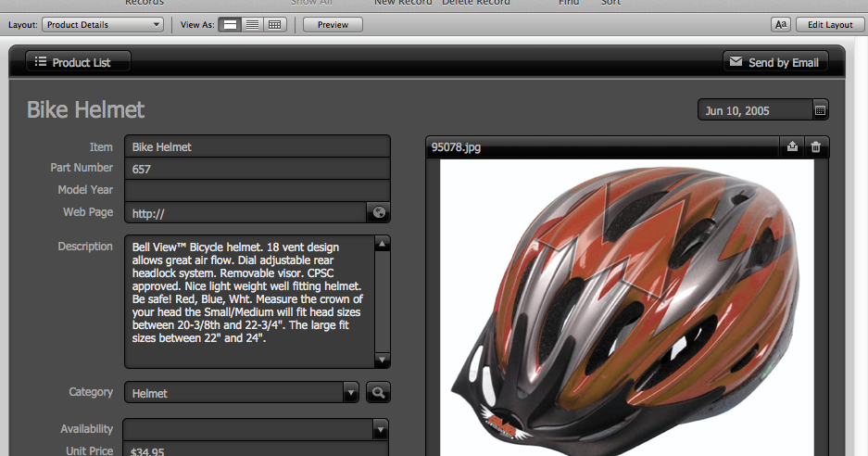Click the Aa formatting bar button
868x456 pixels.
(x=781, y=25)
